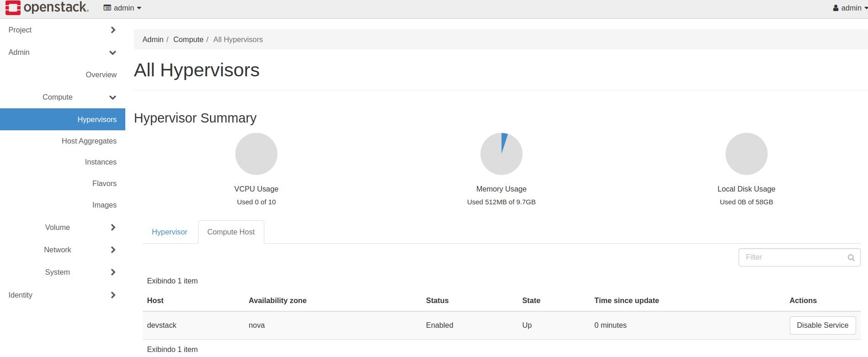Select the Compute Host tab
The width and height of the screenshot is (868, 357).
(x=231, y=232)
